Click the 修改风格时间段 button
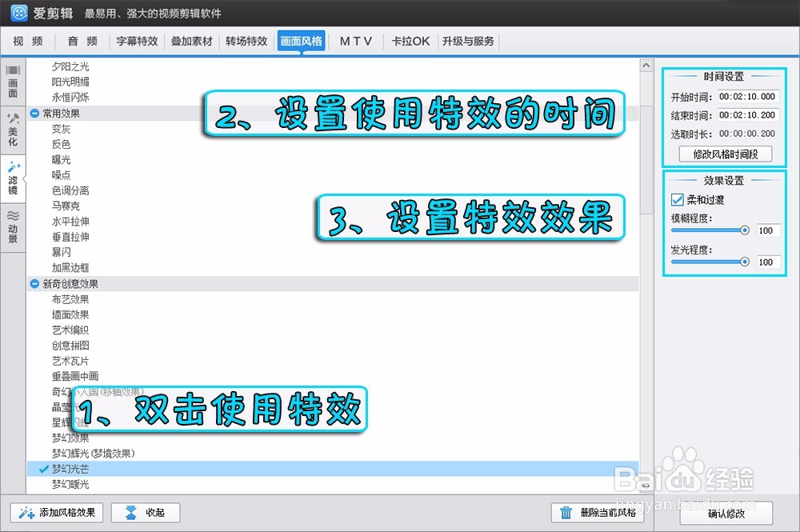Screen dimensions: 800x532 pos(725,154)
